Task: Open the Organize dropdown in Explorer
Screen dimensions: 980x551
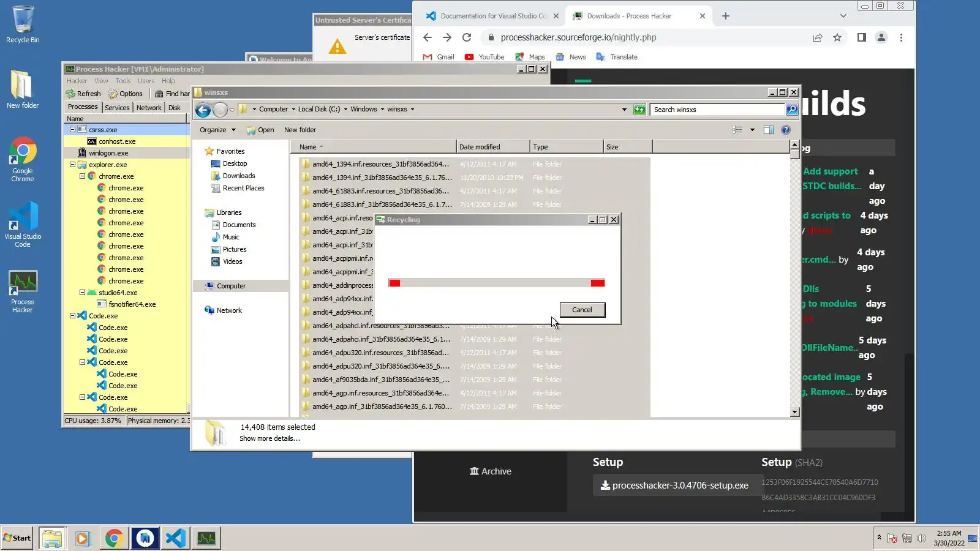Action: coord(217,130)
